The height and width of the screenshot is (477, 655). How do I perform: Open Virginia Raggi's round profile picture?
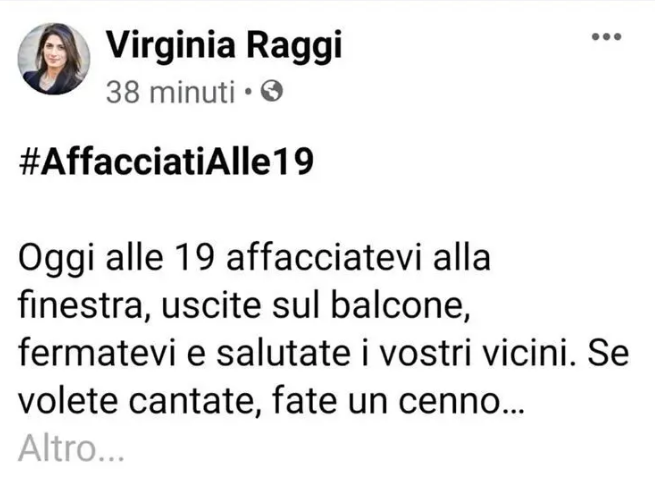[54, 58]
